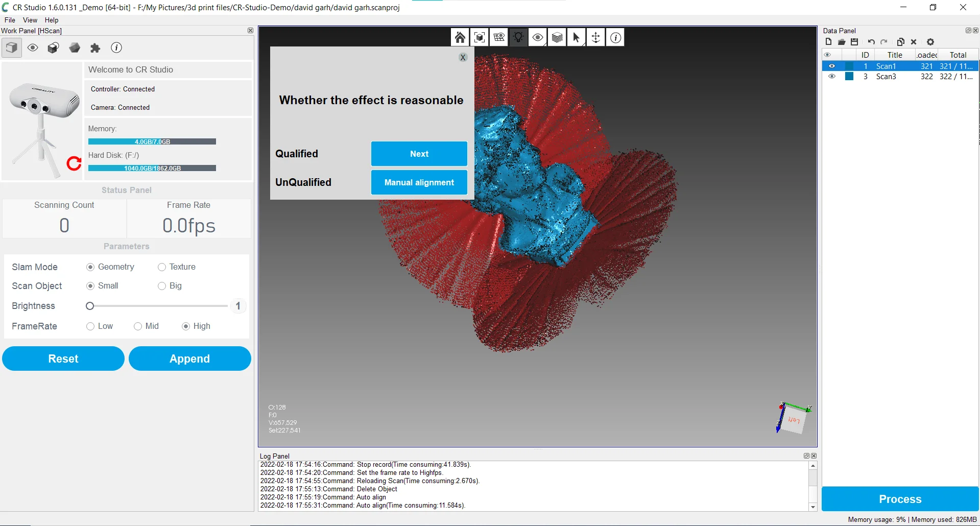Click the stacked layers cube icon
The height and width of the screenshot is (526, 980).
point(557,37)
